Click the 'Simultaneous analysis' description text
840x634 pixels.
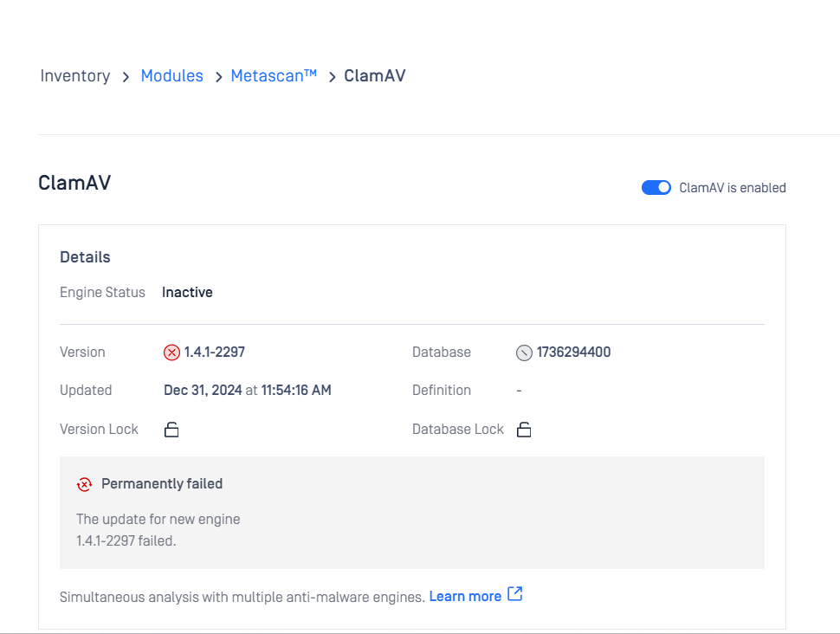(x=242, y=597)
